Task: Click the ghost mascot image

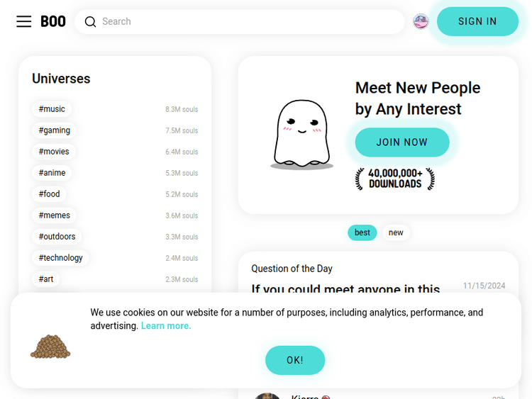Action: coord(301,135)
